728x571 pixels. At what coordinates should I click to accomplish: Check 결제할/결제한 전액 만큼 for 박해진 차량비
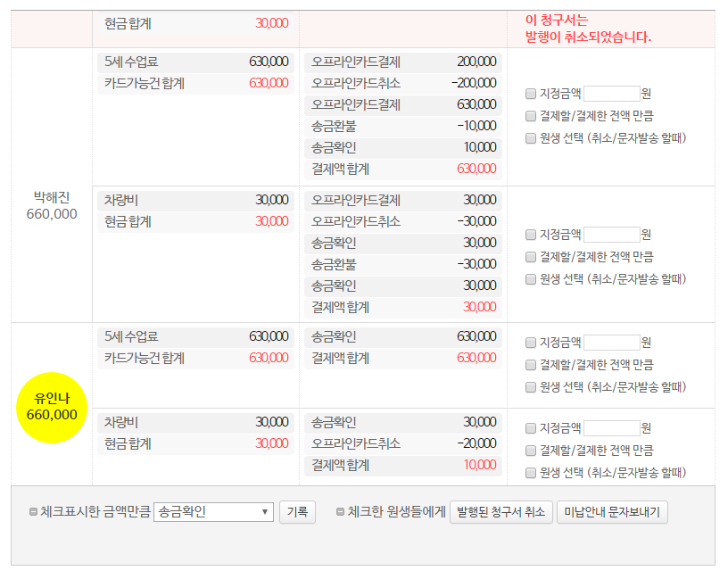click(531, 257)
